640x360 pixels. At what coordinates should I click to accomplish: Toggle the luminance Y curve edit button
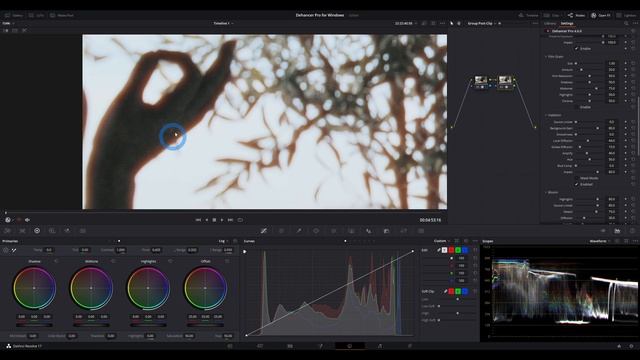pos(444,250)
